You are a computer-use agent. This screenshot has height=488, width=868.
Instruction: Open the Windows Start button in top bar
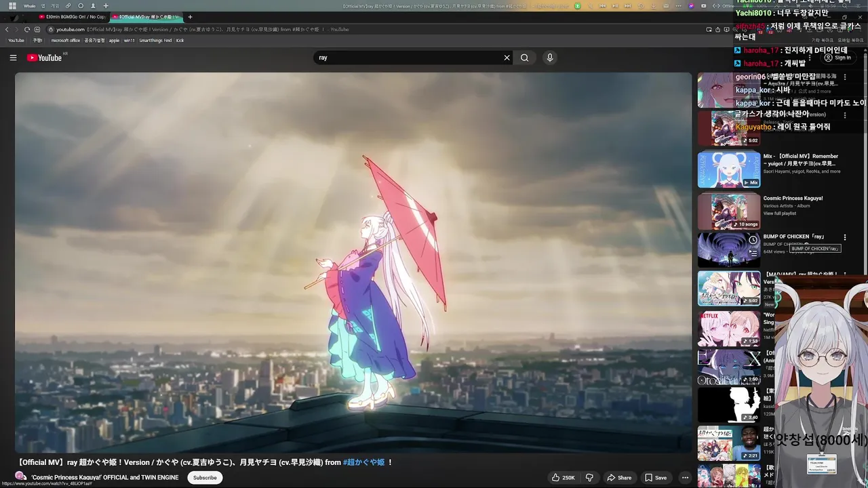point(12,6)
